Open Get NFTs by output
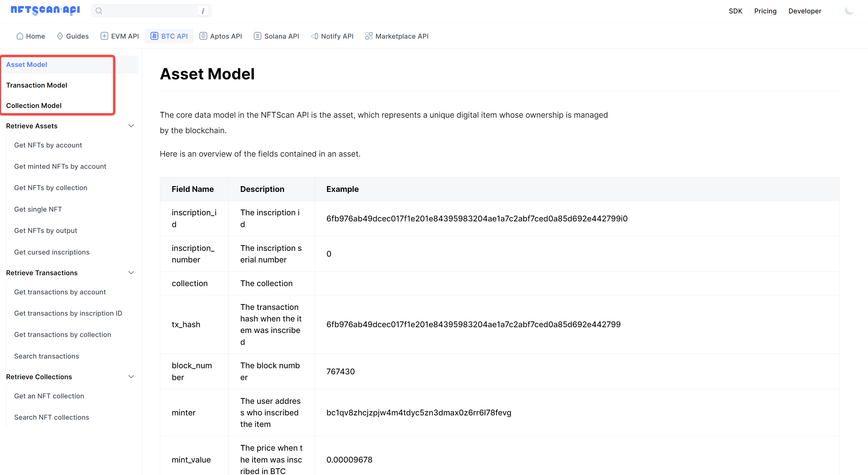The width and height of the screenshot is (868, 475). point(46,230)
